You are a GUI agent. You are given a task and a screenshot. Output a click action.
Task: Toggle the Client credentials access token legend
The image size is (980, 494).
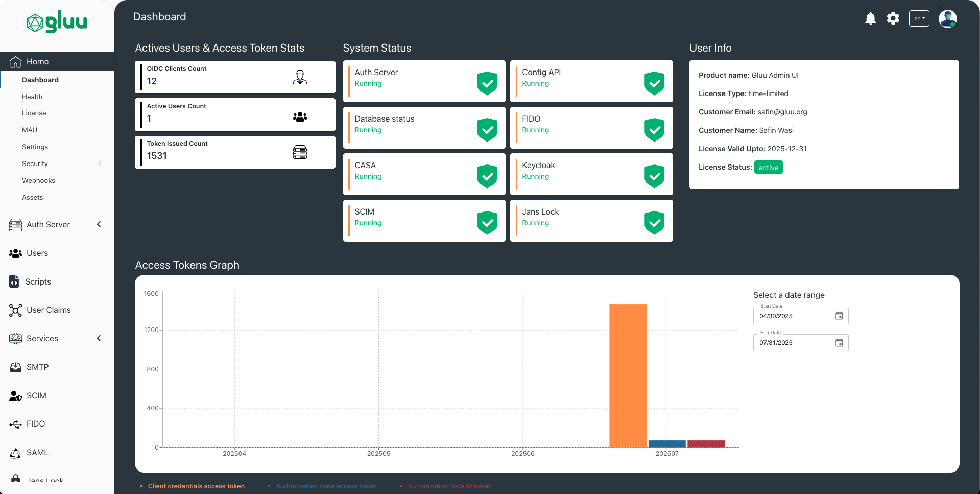coord(196,486)
